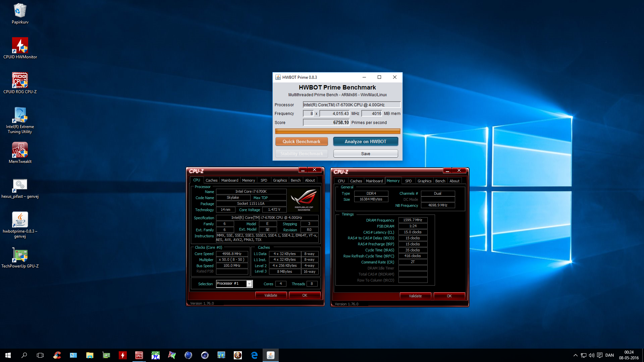Click the HWBOT Prime orange progress bar

coord(337,131)
